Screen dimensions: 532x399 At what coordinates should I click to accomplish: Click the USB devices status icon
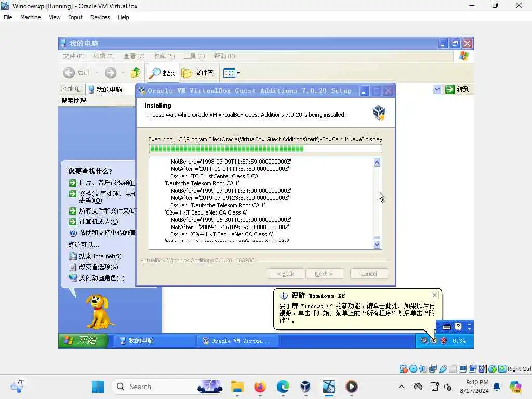[x=443, y=369]
